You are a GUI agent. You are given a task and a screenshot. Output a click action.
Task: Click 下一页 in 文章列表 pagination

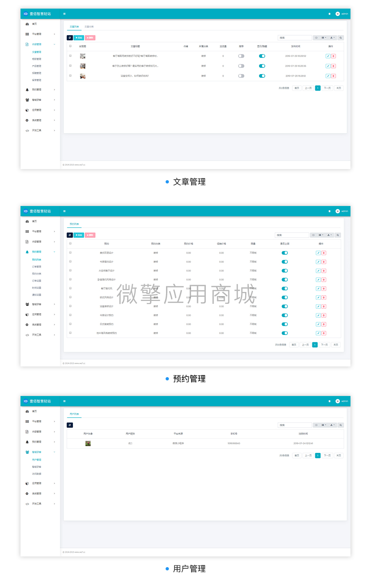click(x=327, y=88)
